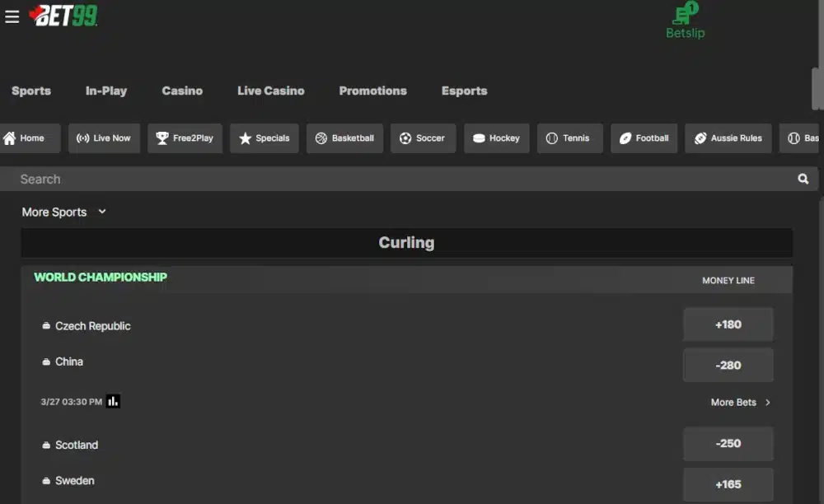Switch to the Esports tab

coord(464,91)
